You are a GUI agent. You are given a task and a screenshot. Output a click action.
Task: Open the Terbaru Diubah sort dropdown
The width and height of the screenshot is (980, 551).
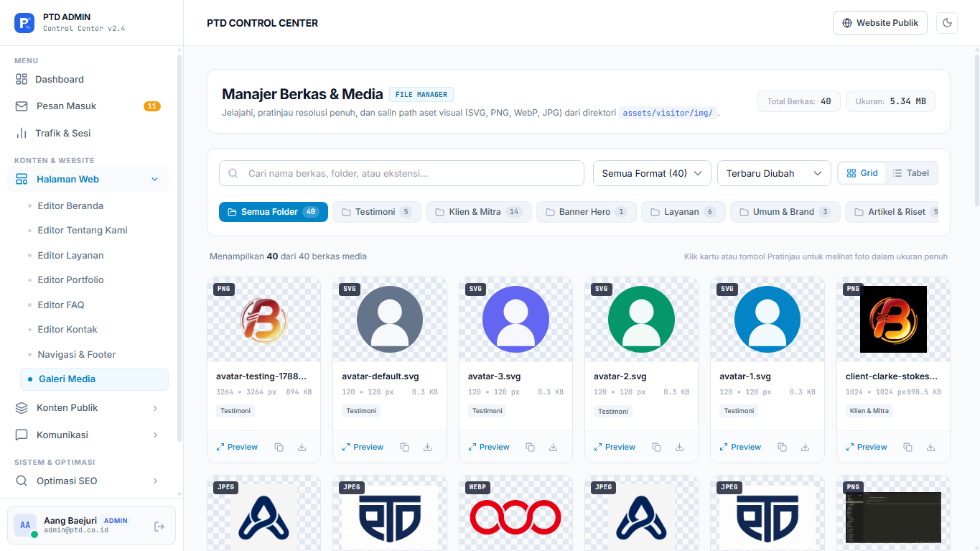point(774,173)
